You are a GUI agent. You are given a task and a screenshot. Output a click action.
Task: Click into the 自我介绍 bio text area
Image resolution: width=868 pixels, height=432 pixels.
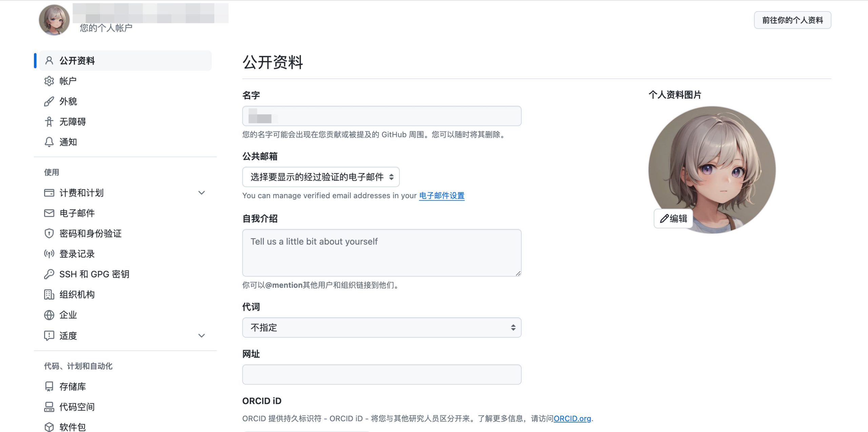tap(381, 253)
